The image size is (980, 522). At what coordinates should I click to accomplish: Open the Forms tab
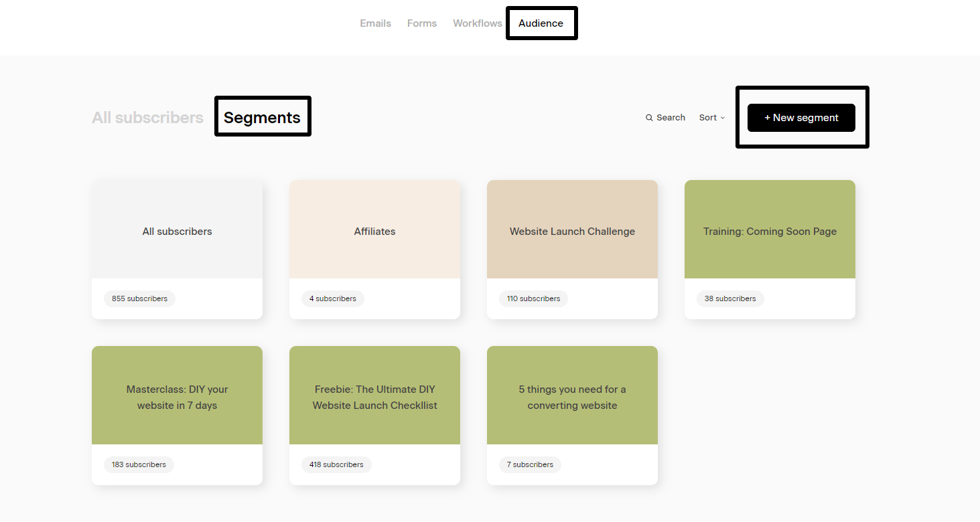pyautogui.click(x=422, y=23)
